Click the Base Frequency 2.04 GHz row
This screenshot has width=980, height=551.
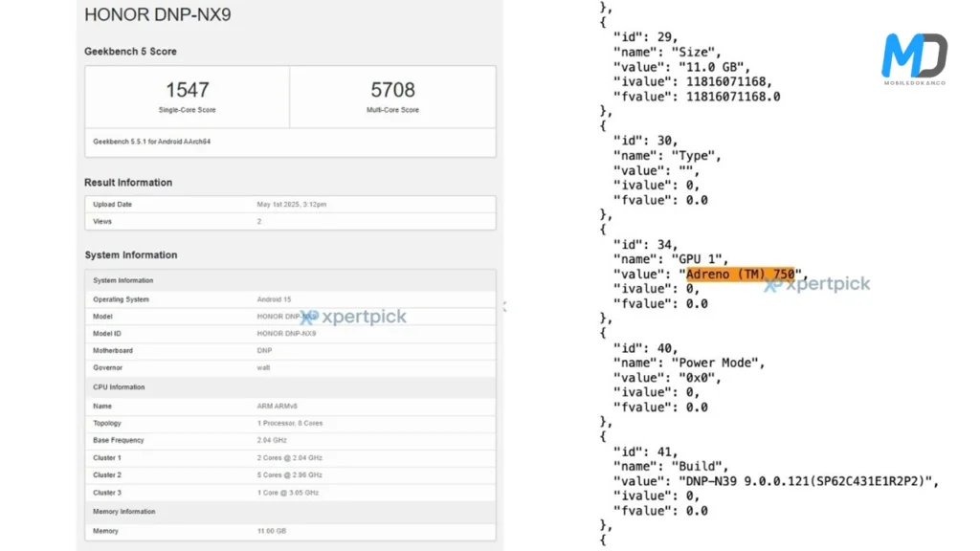click(290, 440)
